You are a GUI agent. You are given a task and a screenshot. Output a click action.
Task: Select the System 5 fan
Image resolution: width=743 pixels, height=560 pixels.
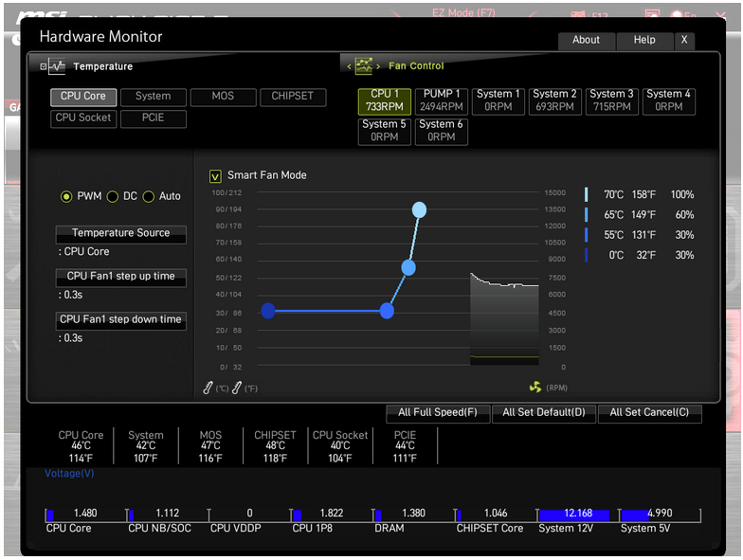click(385, 131)
